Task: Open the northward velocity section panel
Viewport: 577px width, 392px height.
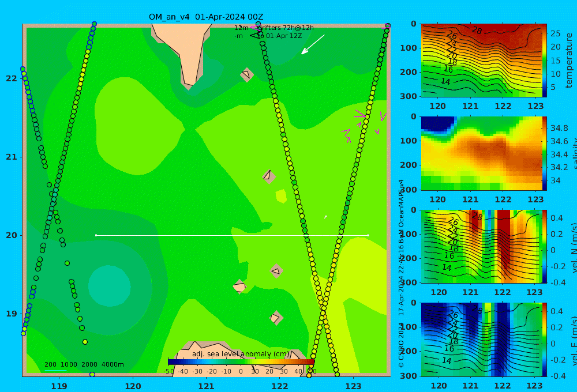Action: (x=481, y=246)
